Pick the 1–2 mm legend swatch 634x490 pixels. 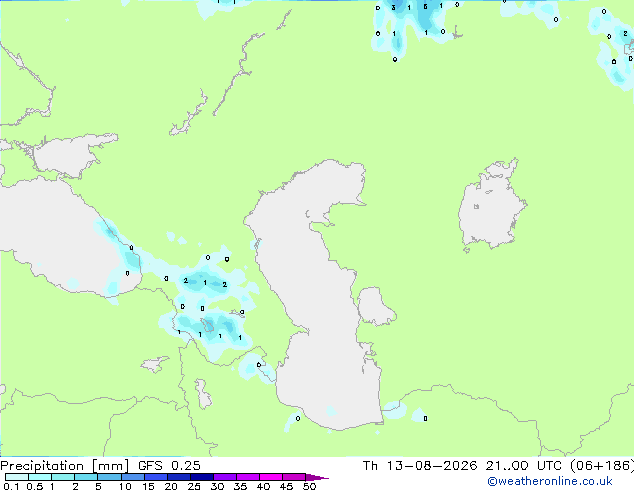tap(63, 477)
